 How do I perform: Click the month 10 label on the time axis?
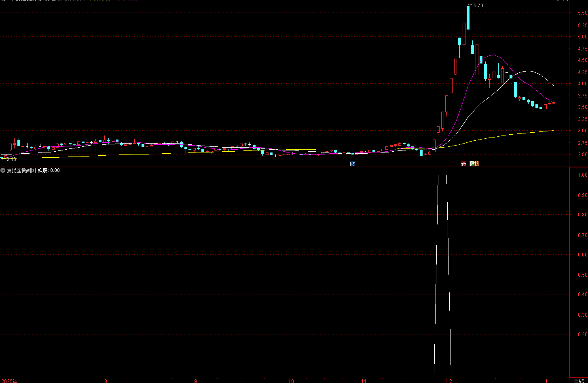[291, 381]
